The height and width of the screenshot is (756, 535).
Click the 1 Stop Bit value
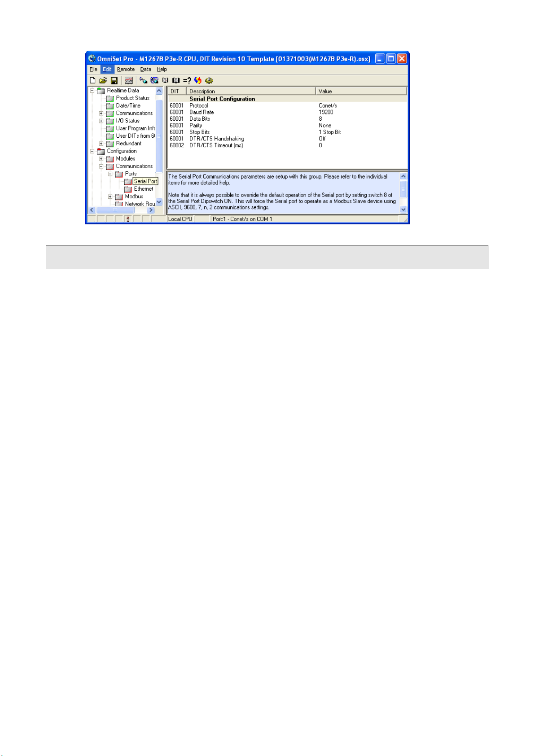pos(330,132)
